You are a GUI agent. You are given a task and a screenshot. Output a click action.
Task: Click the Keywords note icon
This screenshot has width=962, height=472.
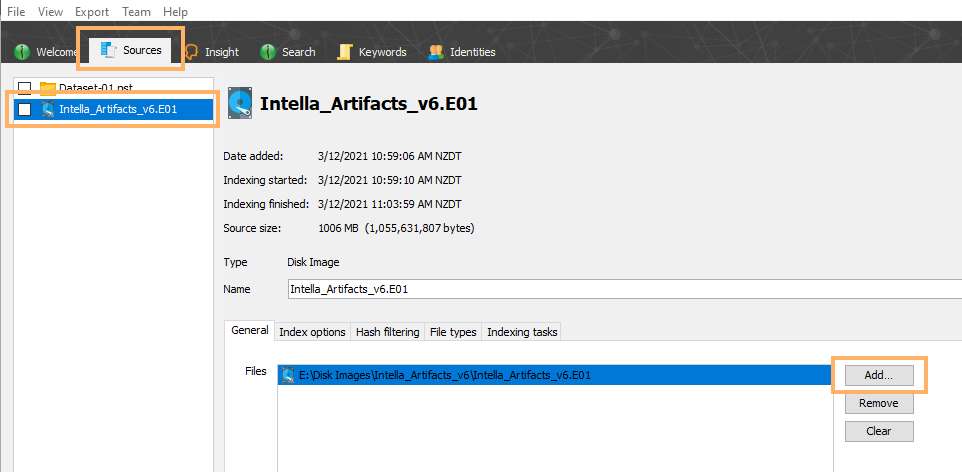pos(344,52)
